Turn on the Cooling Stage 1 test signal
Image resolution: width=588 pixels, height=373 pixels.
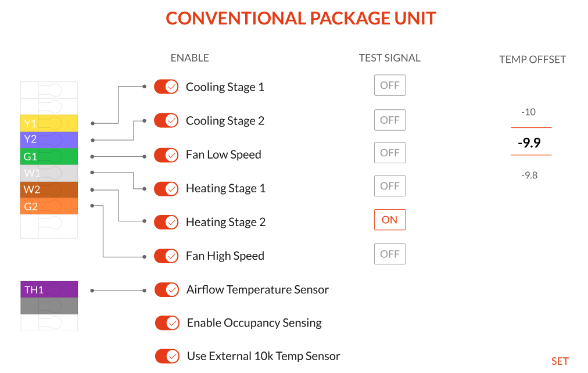(389, 85)
